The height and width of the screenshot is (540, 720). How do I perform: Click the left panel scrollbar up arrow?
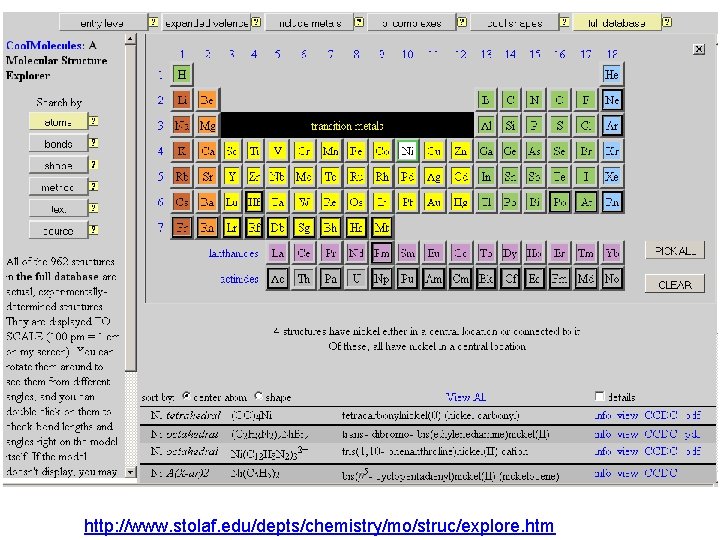coord(130,39)
